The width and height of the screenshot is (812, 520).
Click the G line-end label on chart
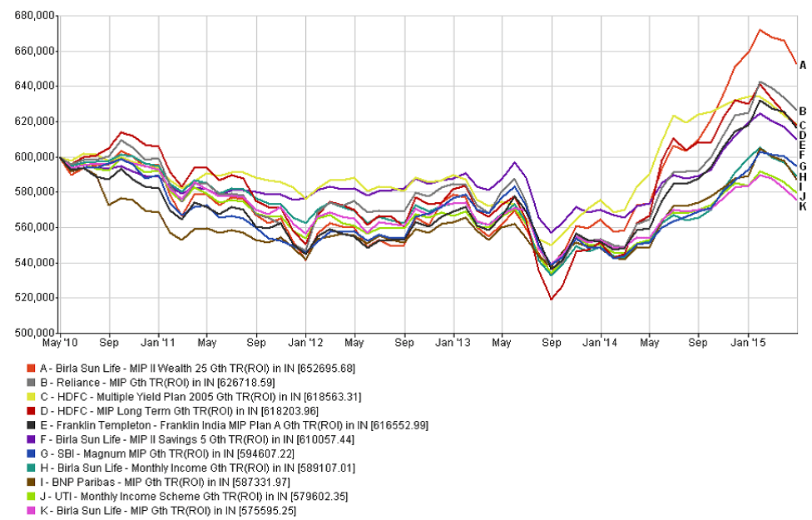click(803, 166)
